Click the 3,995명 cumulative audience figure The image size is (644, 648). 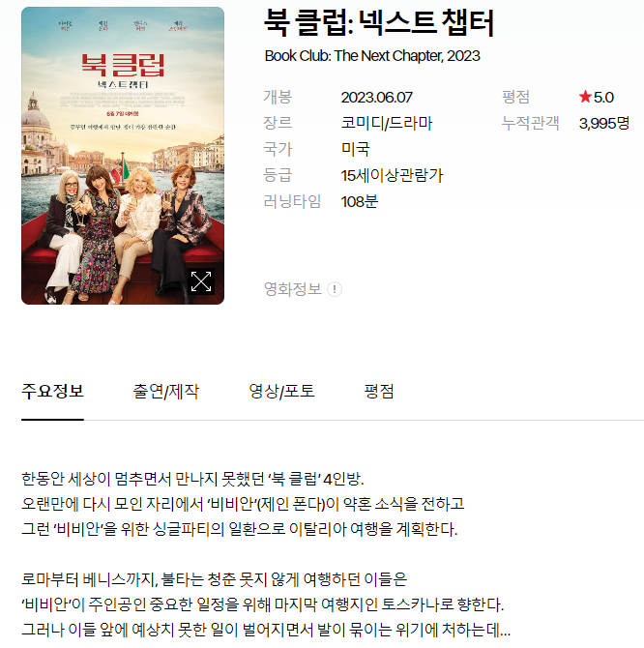click(604, 123)
